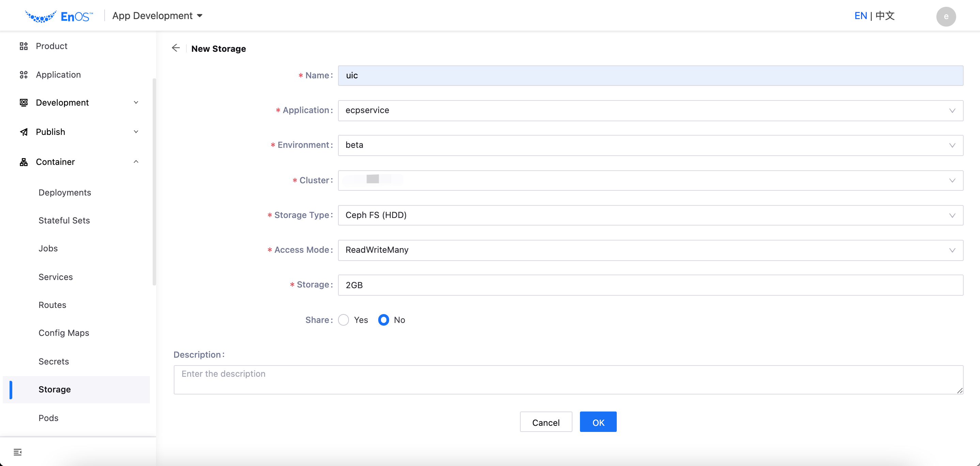Collapse the sidebar using bottom menu icon
Viewport: 980px width, 466px height.
[x=17, y=452]
